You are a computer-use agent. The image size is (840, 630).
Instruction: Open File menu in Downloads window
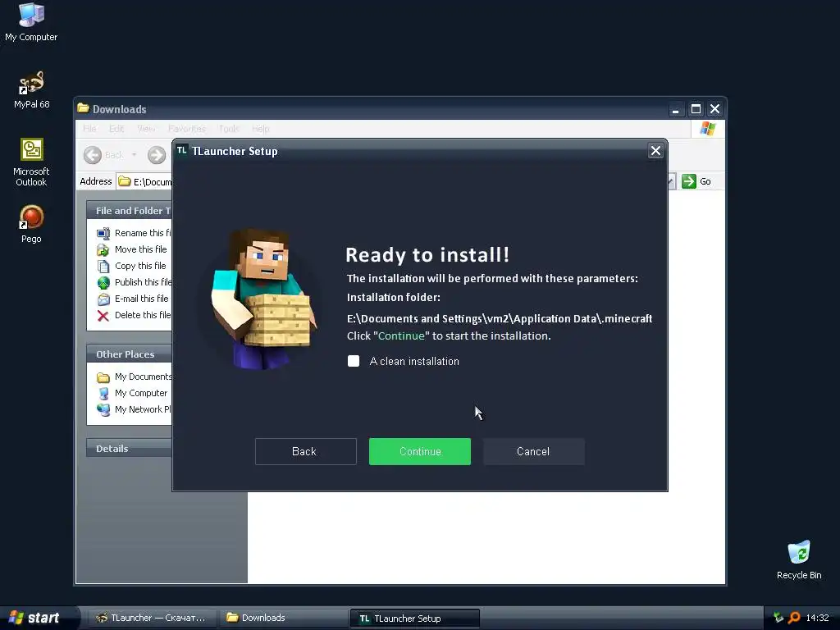(x=89, y=129)
